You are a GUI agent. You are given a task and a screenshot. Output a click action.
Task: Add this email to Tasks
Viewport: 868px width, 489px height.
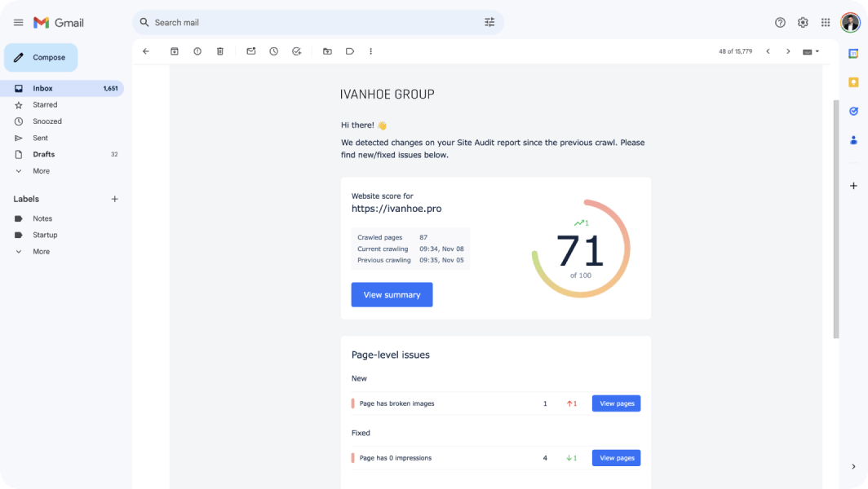pos(297,51)
